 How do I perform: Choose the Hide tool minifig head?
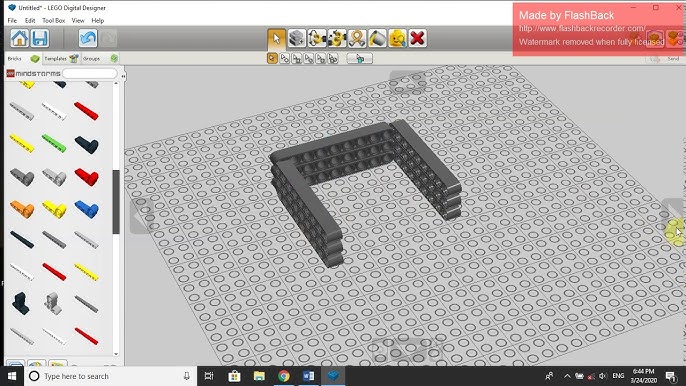pos(397,39)
